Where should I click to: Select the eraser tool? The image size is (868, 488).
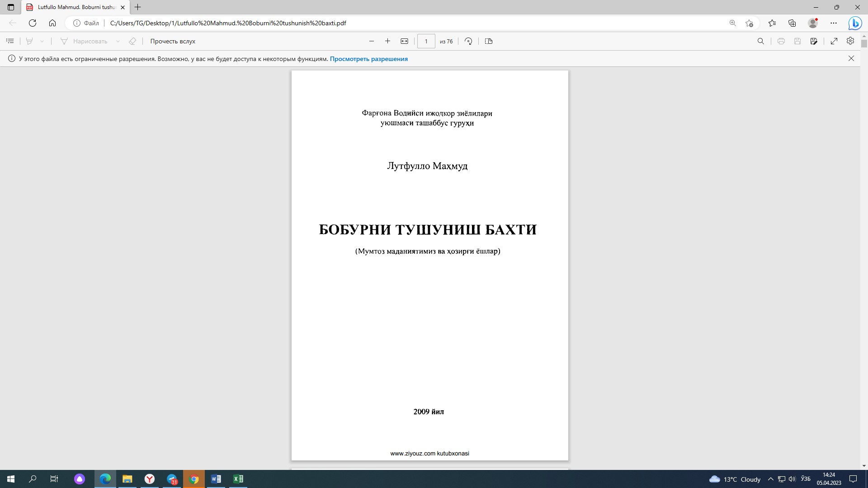point(132,41)
